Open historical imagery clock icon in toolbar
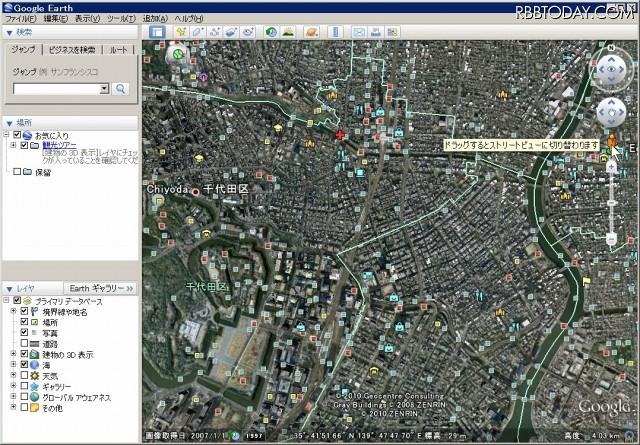 pyautogui.click(x=272, y=32)
